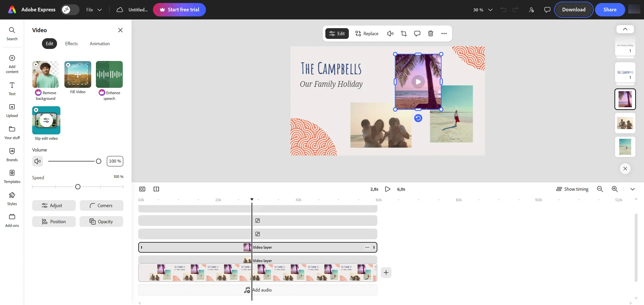The width and height of the screenshot is (644, 305).
Task: Select the crop tool in floating toolbar
Action: pyautogui.click(x=404, y=34)
